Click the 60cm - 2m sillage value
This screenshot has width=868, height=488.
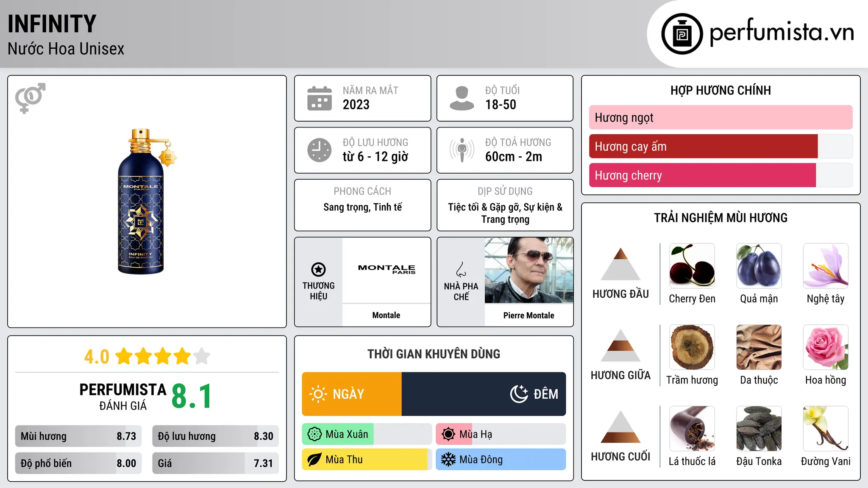(514, 157)
